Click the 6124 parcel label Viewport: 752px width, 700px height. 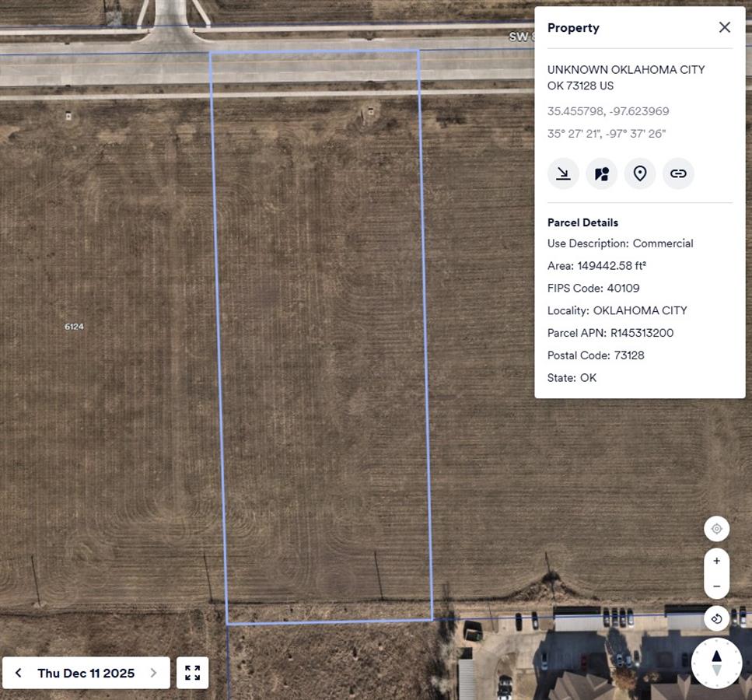(x=75, y=327)
